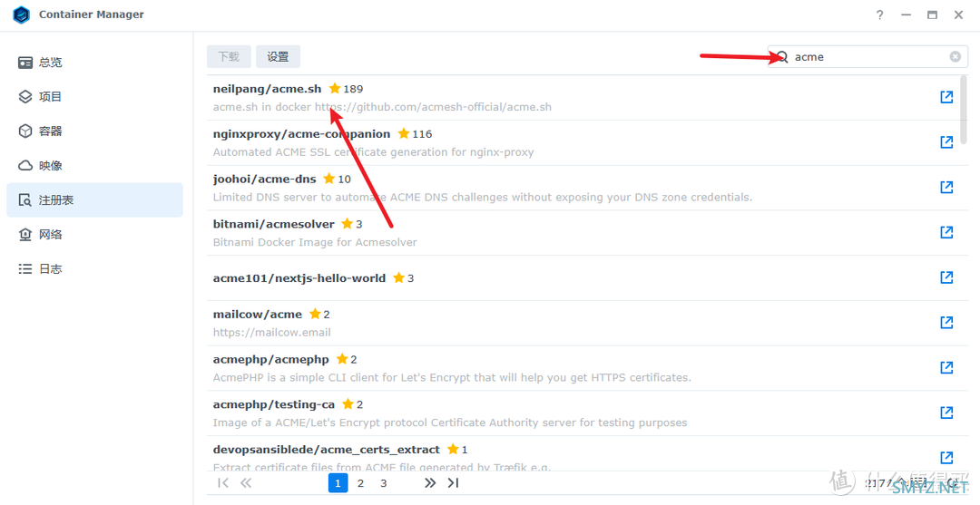
Task: Open the 映像 image section
Action: point(94,165)
